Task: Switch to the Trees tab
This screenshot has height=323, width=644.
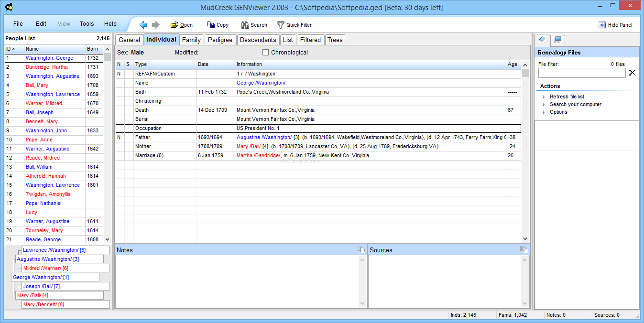Action: pos(335,40)
